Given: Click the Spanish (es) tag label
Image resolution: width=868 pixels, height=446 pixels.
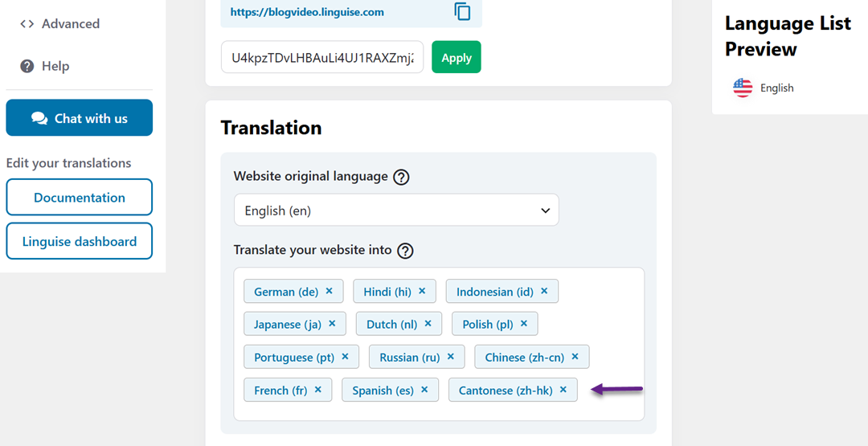Looking at the screenshot, I should click(383, 391).
